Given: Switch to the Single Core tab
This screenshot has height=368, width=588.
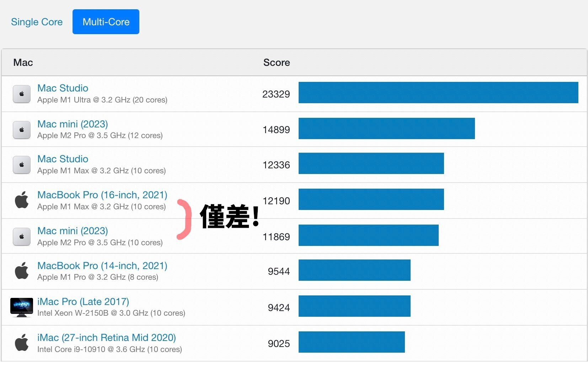Looking at the screenshot, I should pyautogui.click(x=37, y=22).
